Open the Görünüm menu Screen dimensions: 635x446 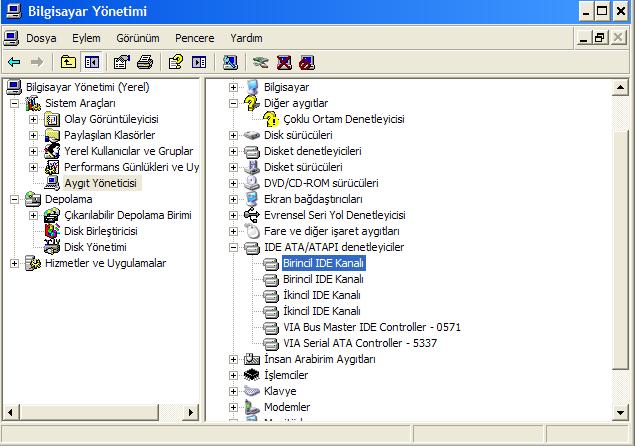pos(137,37)
